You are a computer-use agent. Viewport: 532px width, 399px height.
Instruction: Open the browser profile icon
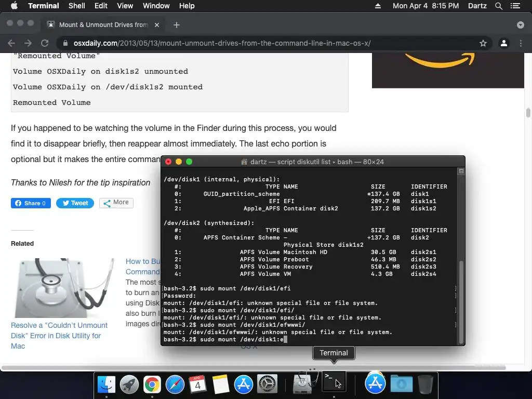pyautogui.click(x=504, y=43)
